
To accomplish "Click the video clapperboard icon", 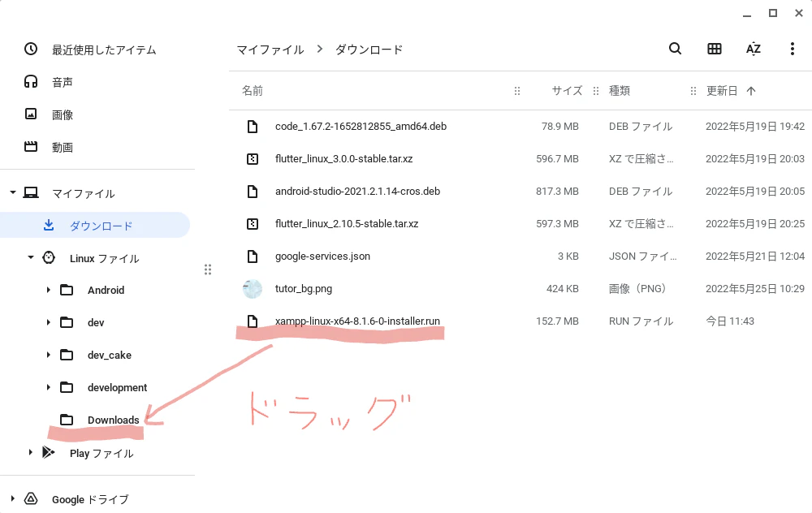I will [31, 146].
